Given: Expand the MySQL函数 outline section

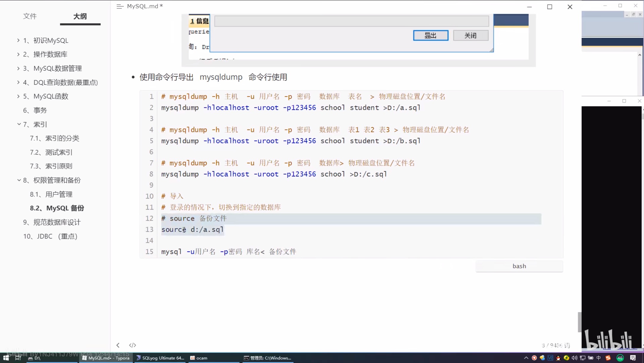Looking at the screenshot, I should pyautogui.click(x=18, y=96).
